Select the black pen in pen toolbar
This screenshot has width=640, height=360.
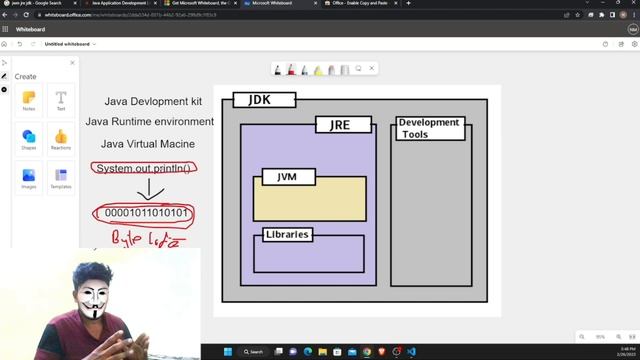(x=278, y=70)
